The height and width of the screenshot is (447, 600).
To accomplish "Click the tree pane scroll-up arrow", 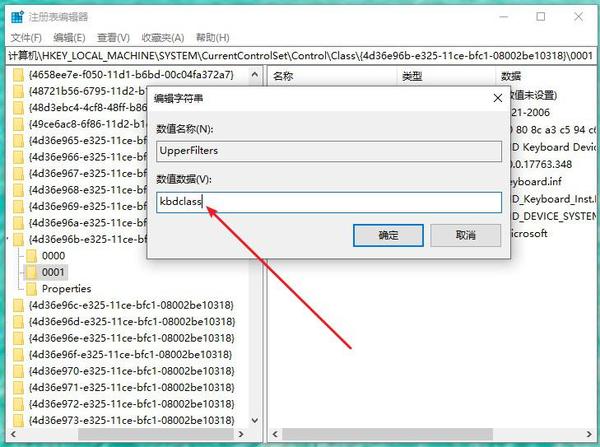I will pyautogui.click(x=255, y=75).
